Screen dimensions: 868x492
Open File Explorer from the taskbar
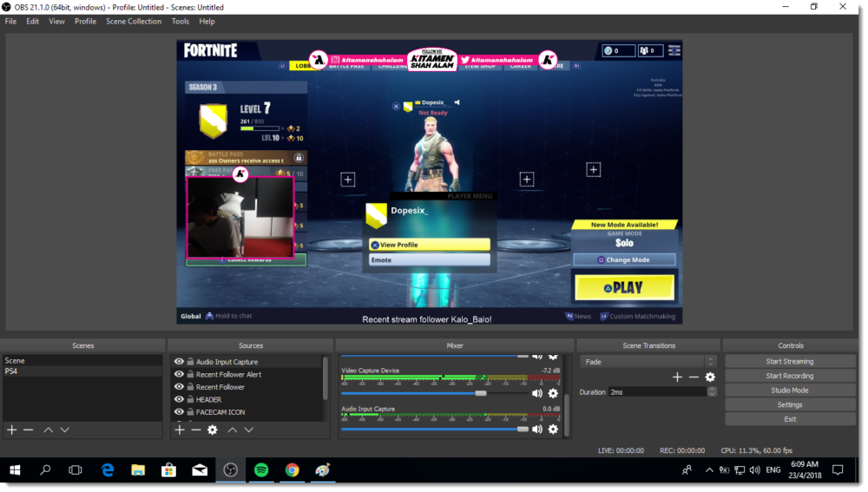tap(138, 470)
